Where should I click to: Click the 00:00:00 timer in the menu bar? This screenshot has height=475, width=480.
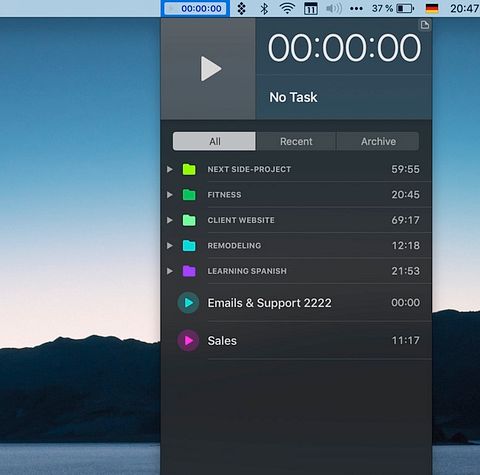(195, 8)
